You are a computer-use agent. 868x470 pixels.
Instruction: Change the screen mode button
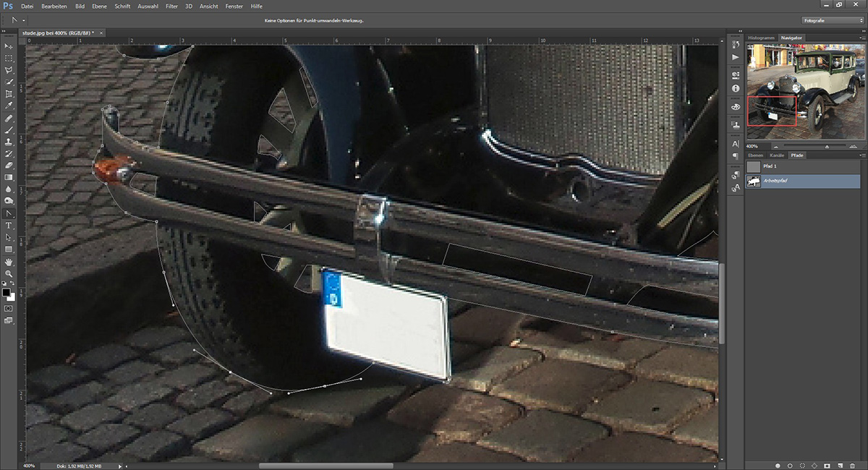click(9, 320)
